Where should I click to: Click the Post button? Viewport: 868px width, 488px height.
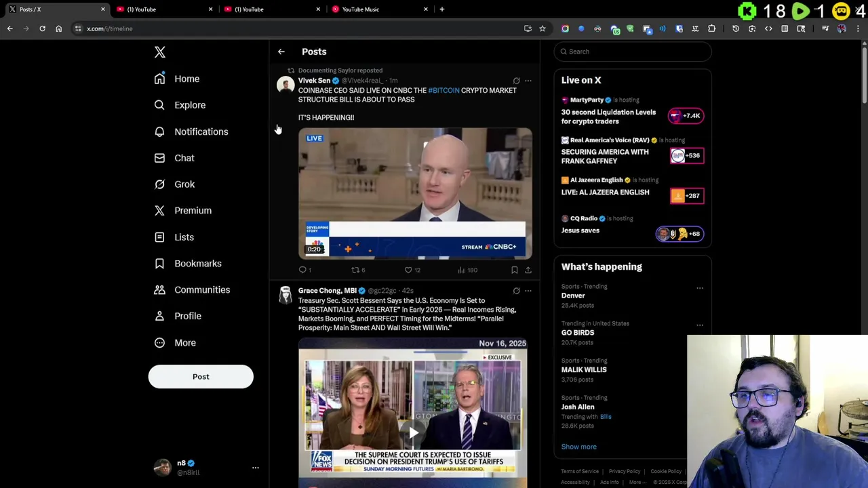click(x=201, y=377)
